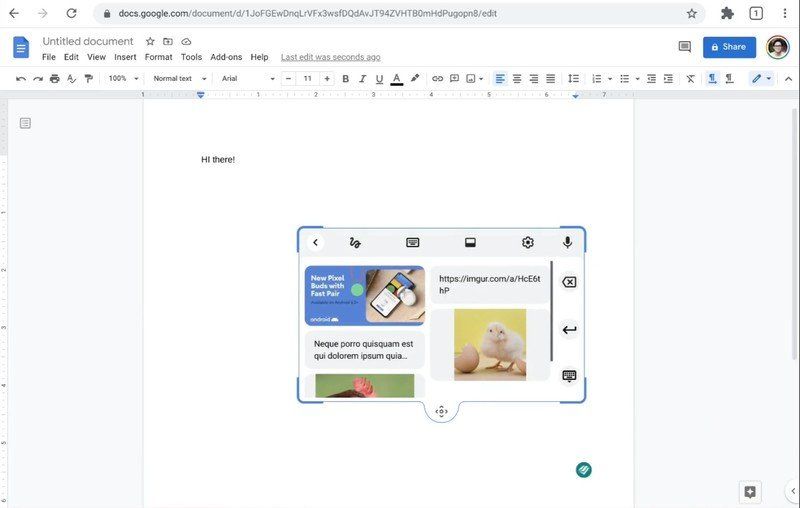800x508 pixels.
Task: Set right-to-left paragraph direction
Action: [730, 79]
